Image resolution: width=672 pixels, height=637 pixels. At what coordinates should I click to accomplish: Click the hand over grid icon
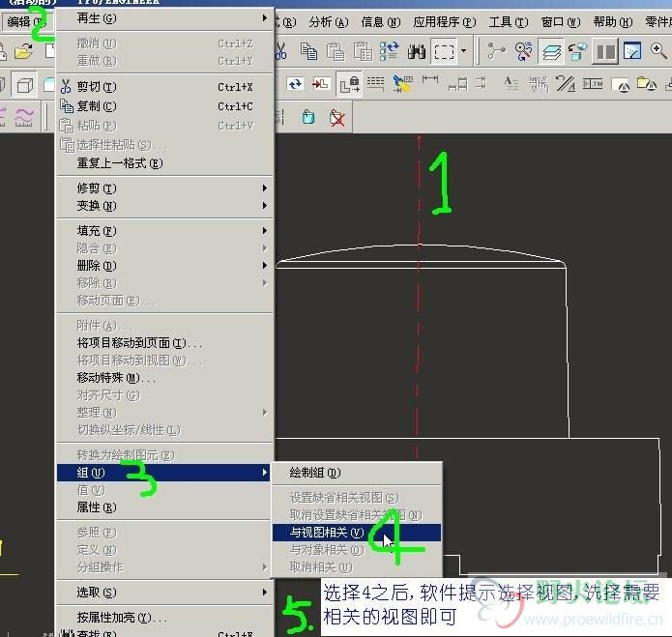click(x=539, y=84)
